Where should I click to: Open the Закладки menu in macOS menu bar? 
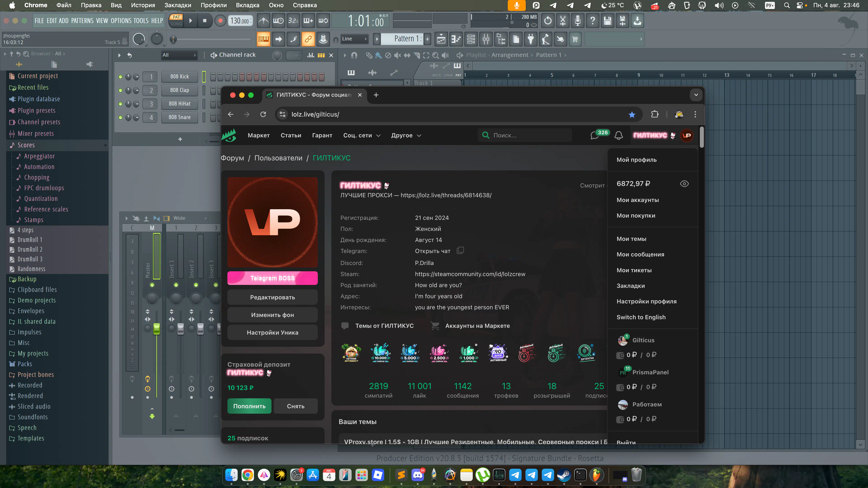click(178, 5)
